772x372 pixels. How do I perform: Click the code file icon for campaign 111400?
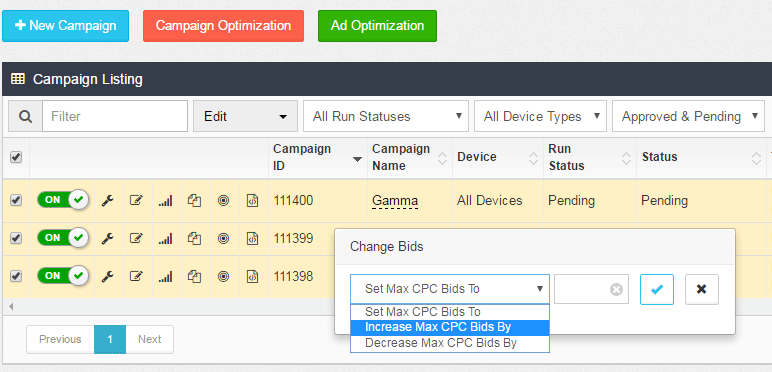253,200
